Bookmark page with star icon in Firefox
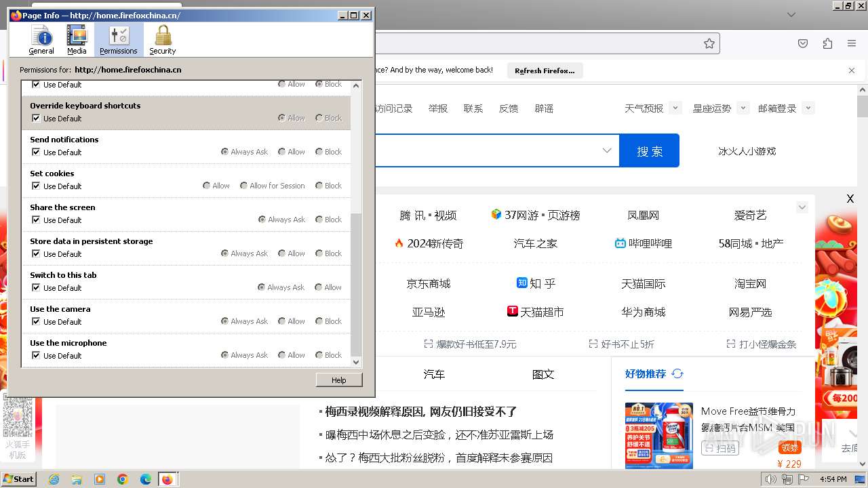The height and width of the screenshot is (488, 868). click(x=709, y=43)
